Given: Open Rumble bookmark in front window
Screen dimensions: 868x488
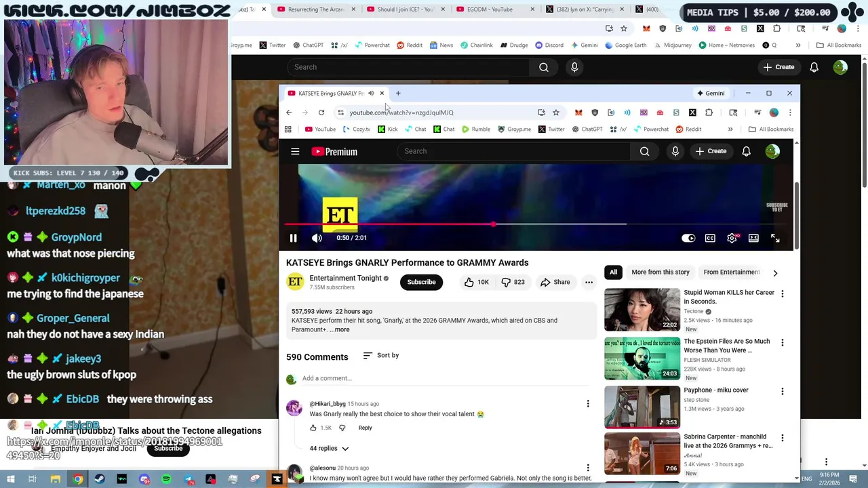Looking at the screenshot, I should point(476,129).
